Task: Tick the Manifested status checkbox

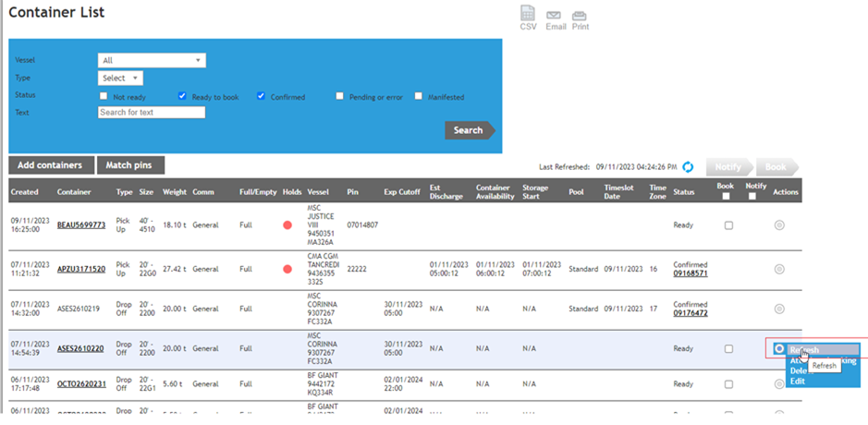Action: tap(419, 96)
